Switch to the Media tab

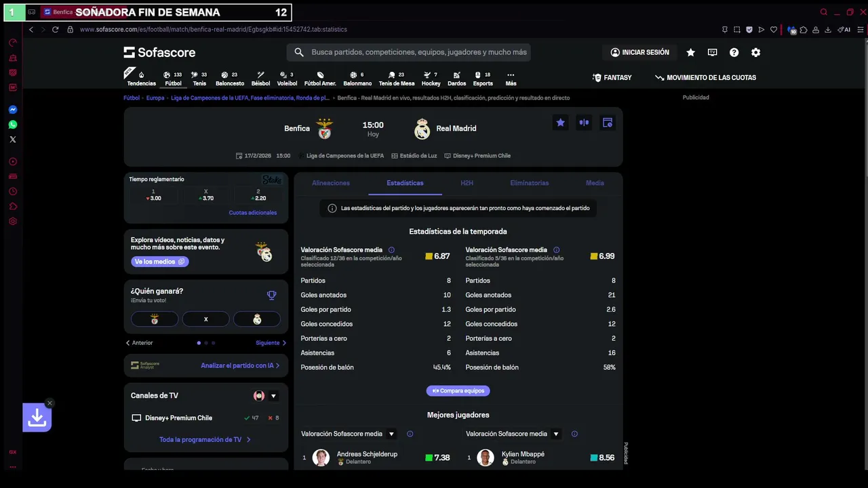coord(595,183)
